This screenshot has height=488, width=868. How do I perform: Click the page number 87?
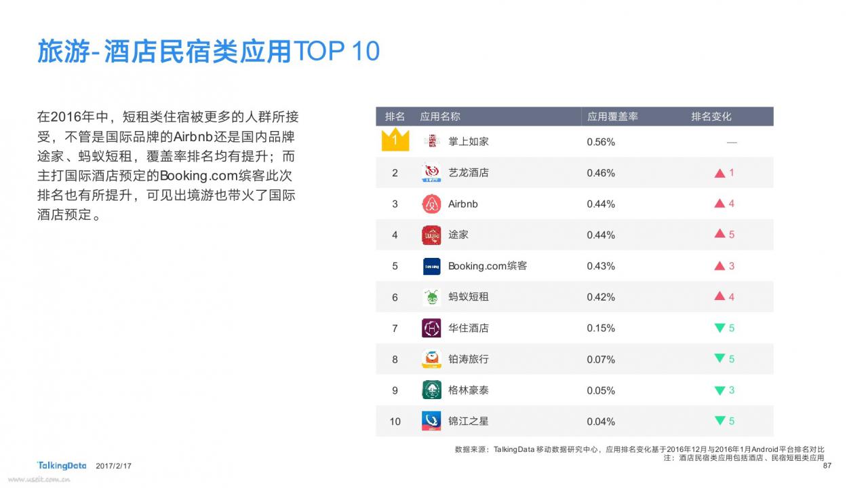[x=827, y=466]
